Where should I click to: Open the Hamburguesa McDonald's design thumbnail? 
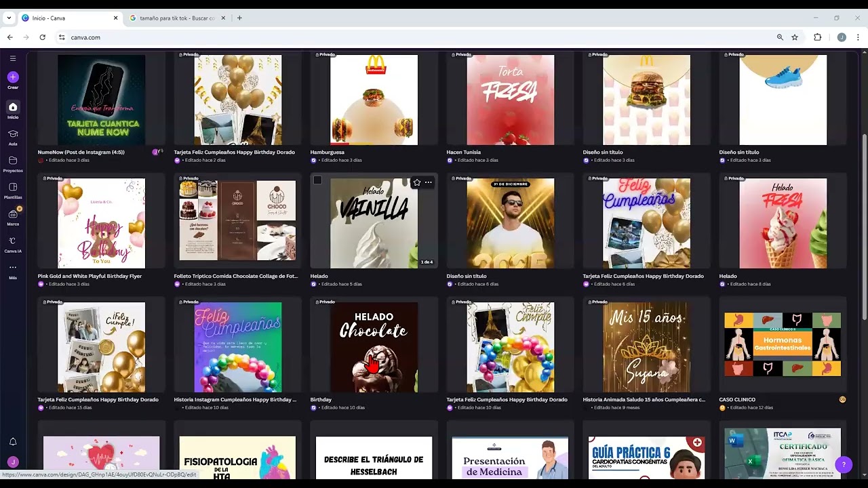pyautogui.click(x=374, y=100)
